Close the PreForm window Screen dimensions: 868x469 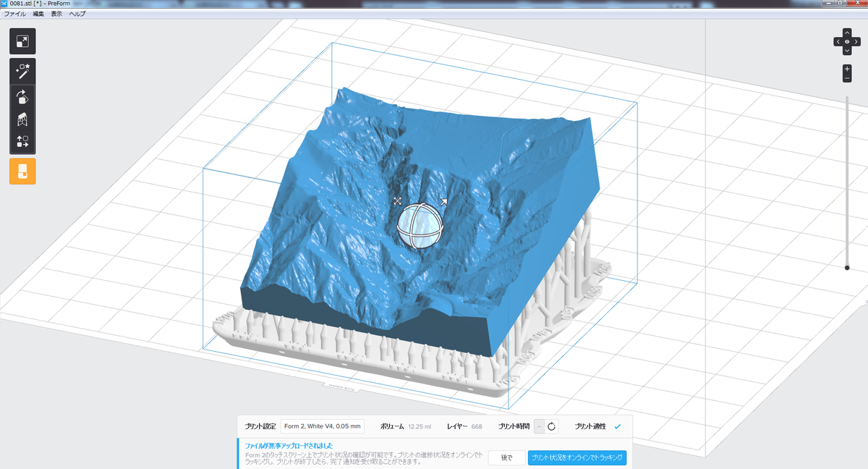[856, 4]
